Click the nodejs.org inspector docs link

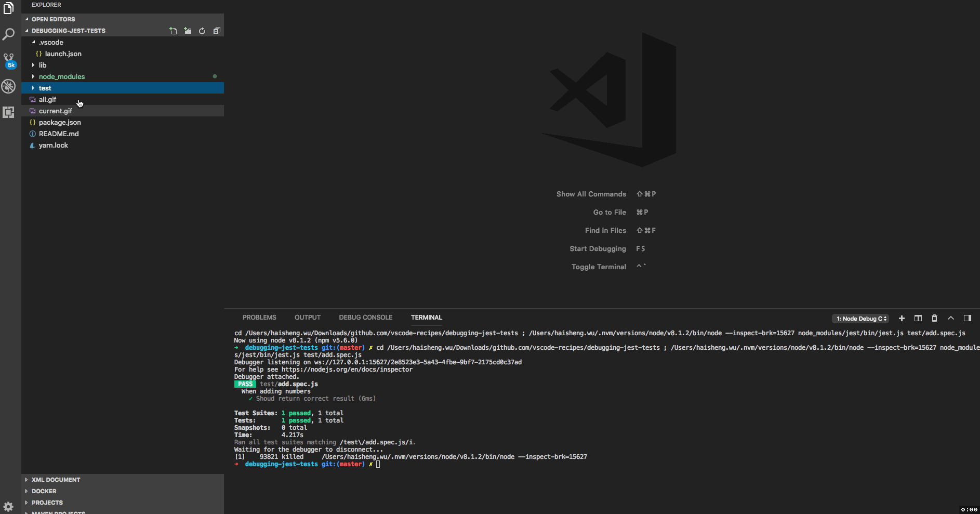(347, 370)
